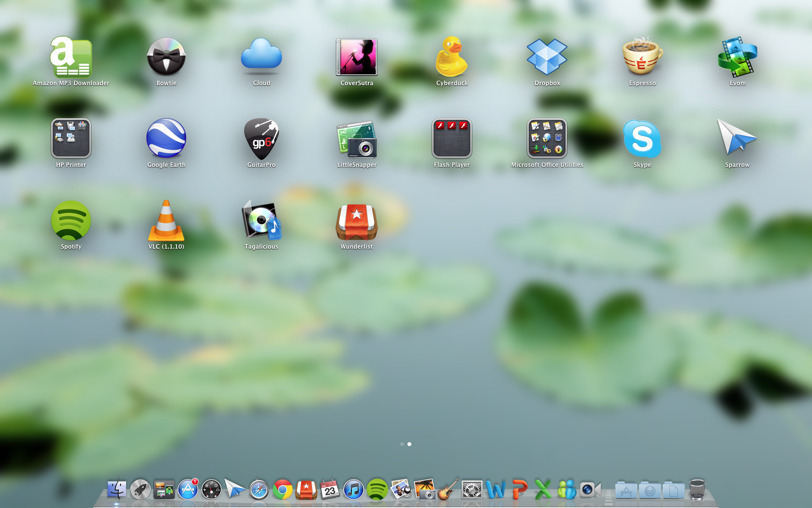Open the Applications folder stack in Dock
The image size is (812, 508).
click(626, 490)
